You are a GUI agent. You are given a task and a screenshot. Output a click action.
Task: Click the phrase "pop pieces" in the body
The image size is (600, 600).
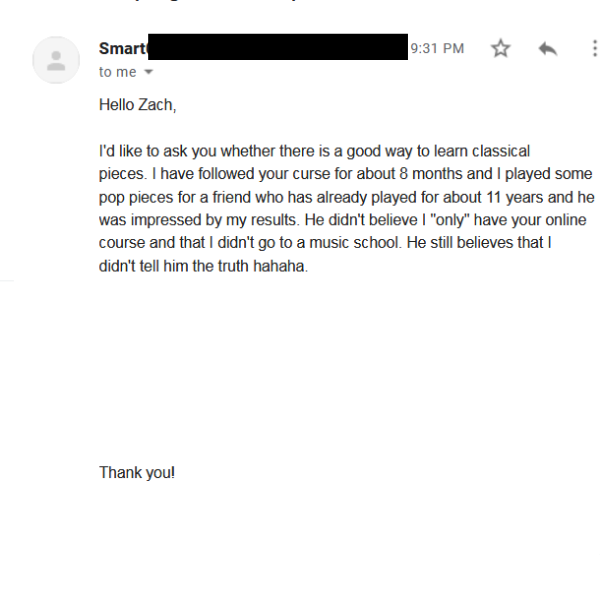click(133, 197)
